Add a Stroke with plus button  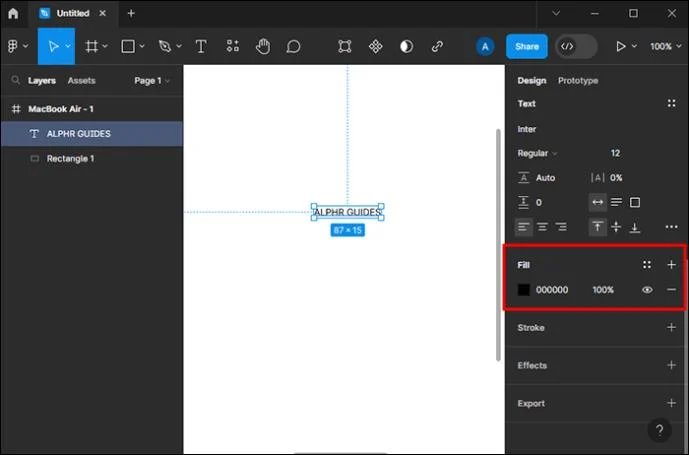click(x=671, y=328)
